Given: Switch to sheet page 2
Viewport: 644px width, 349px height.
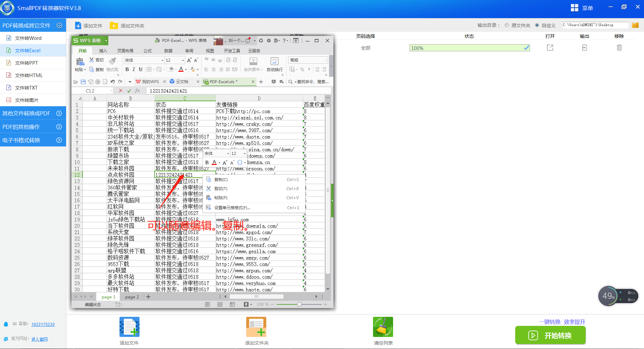Looking at the screenshot, I should click(132, 297).
